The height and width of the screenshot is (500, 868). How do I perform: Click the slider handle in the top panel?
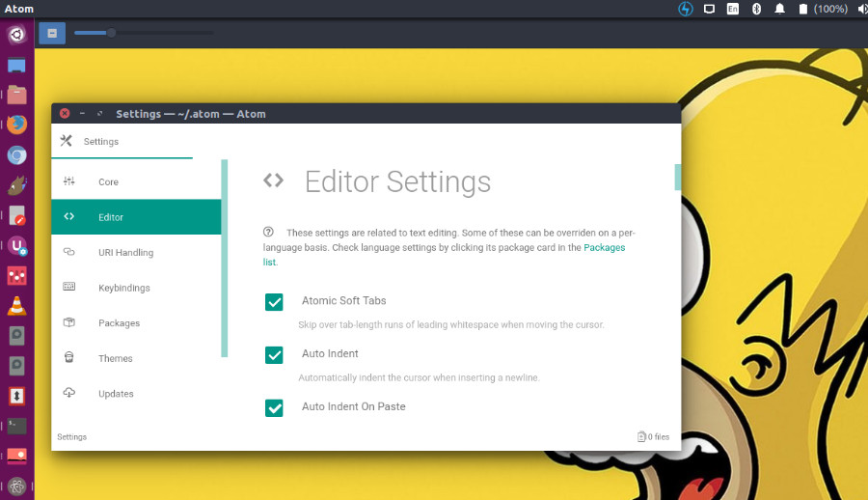pyautogui.click(x=111, y=33)
